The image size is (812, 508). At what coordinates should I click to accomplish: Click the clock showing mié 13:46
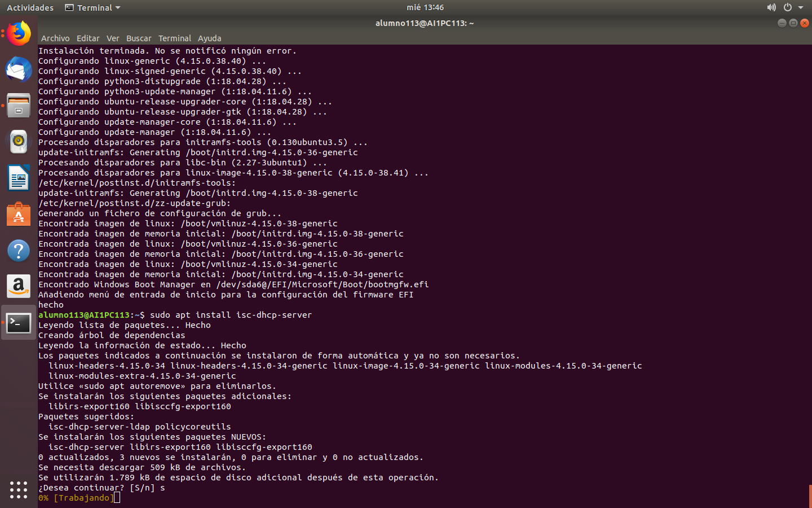(425, 7)
